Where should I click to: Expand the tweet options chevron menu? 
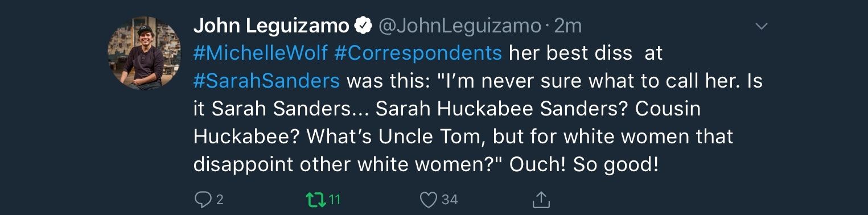pos(760,26)
